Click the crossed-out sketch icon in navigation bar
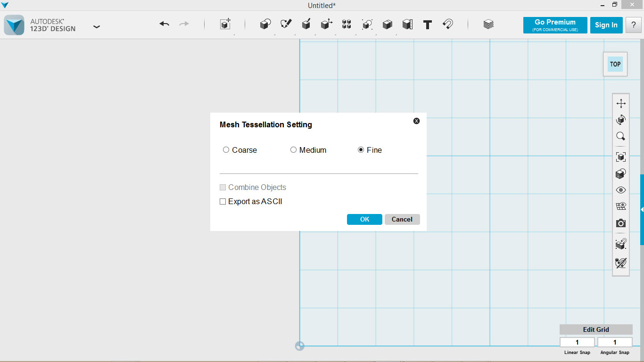 click(x=621, y=263)
